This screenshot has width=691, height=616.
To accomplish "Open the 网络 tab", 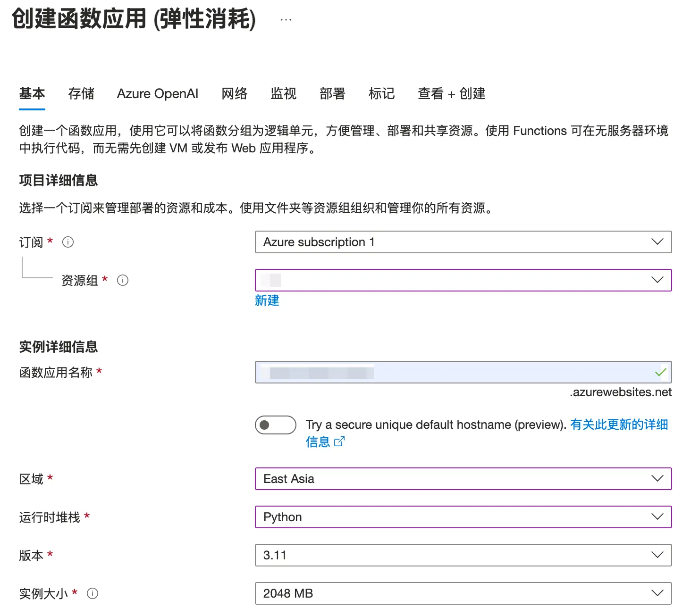I will click(235, 94).
